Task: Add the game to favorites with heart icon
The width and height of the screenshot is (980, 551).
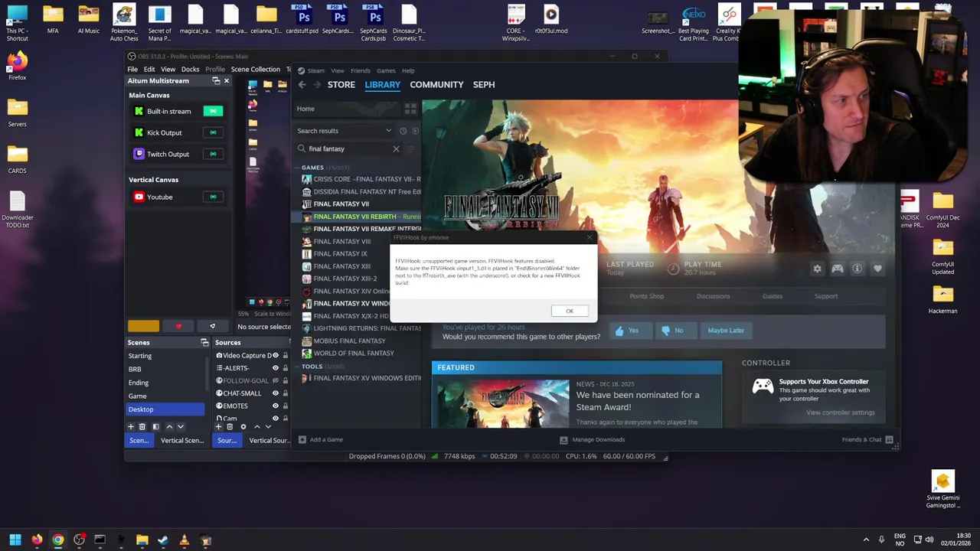Action: coord(877,269)
